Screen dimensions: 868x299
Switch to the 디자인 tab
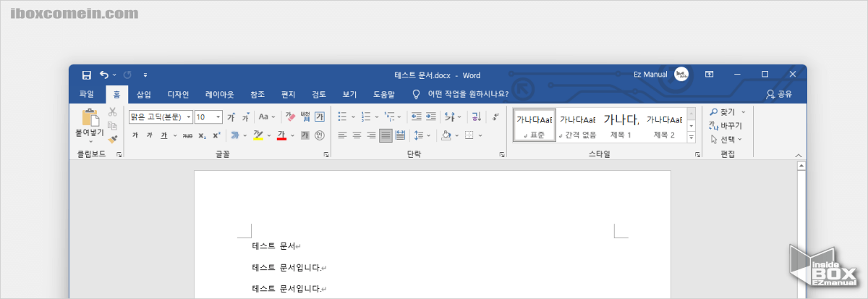point(178,94)
